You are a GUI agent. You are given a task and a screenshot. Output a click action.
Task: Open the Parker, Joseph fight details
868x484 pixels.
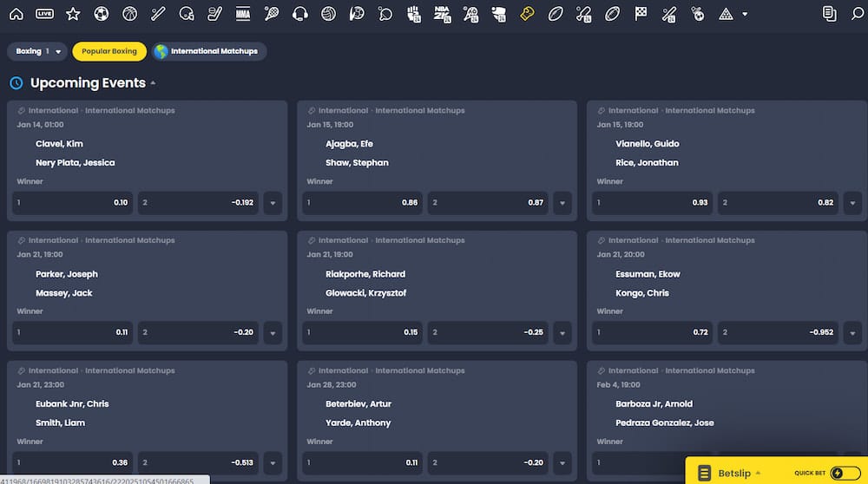click(x=67, y=274)
